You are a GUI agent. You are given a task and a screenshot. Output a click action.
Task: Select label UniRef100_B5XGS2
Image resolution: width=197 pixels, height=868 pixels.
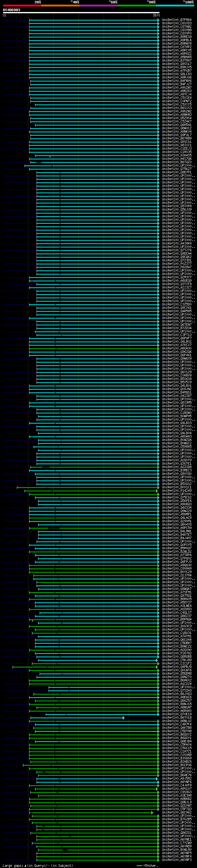click(176, 484)
